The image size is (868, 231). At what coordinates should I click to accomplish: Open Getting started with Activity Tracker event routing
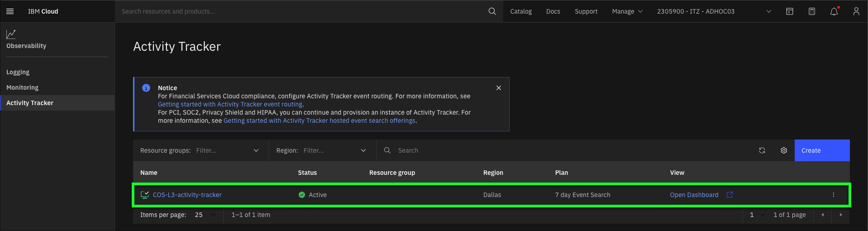pyautogui.click(x=230, y=104)
